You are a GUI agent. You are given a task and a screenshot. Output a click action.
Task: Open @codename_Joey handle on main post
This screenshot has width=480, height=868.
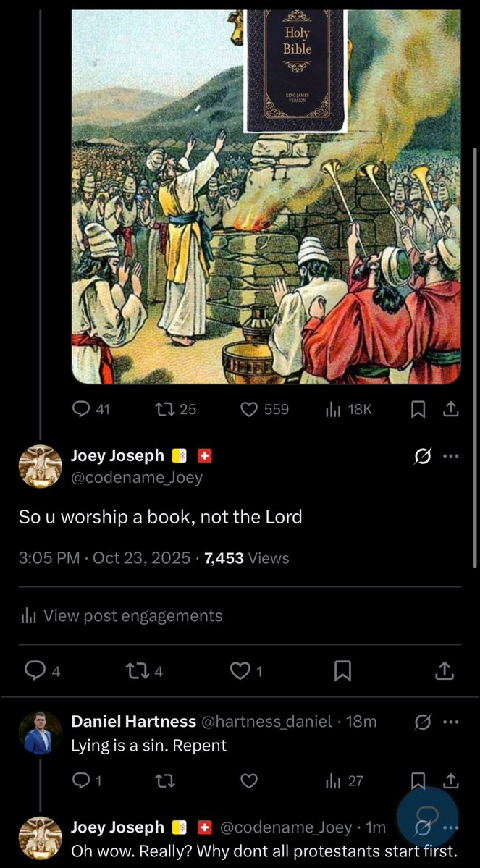[x=138, y=477]
